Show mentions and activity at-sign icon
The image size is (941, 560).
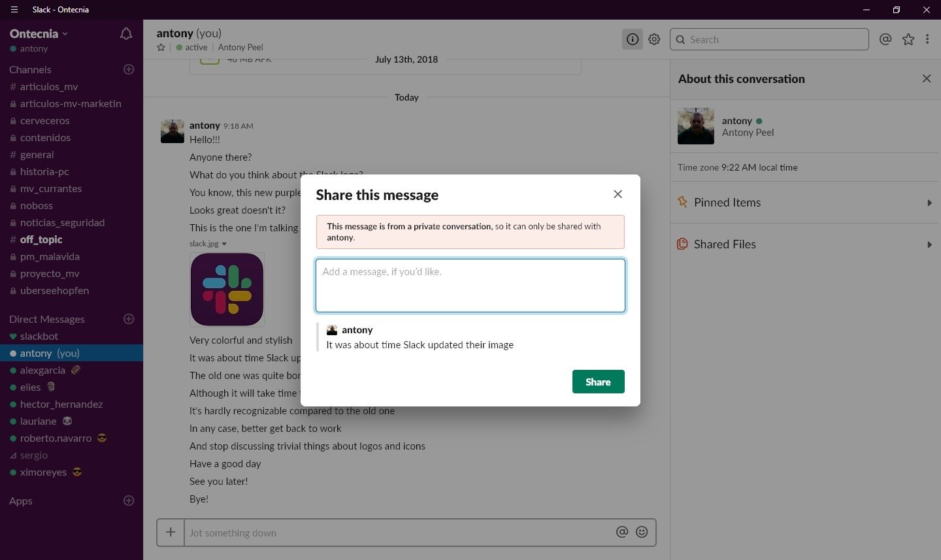point(885,39)
